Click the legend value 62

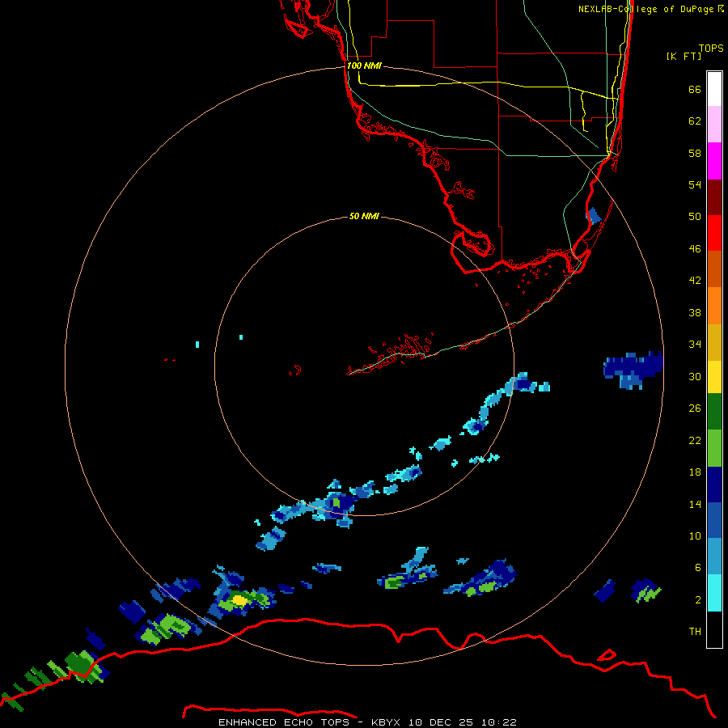click(695, 121)
